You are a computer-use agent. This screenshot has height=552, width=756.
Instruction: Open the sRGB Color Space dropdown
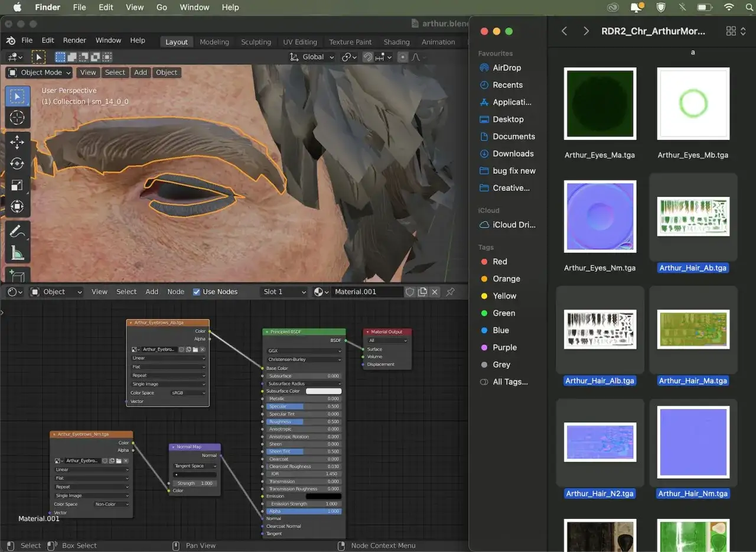(x=188, y=393)
